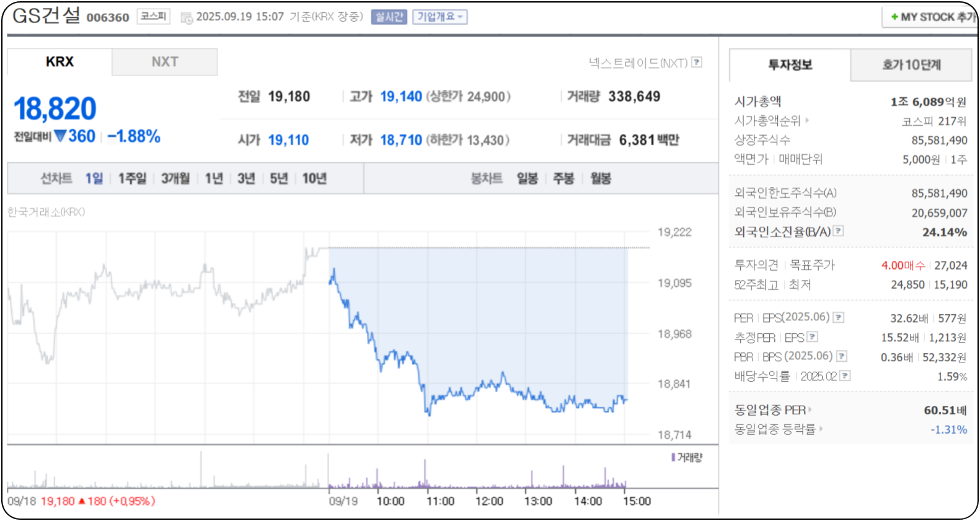
Task: Select the 1년 line chart period
Action: [214, 178]
